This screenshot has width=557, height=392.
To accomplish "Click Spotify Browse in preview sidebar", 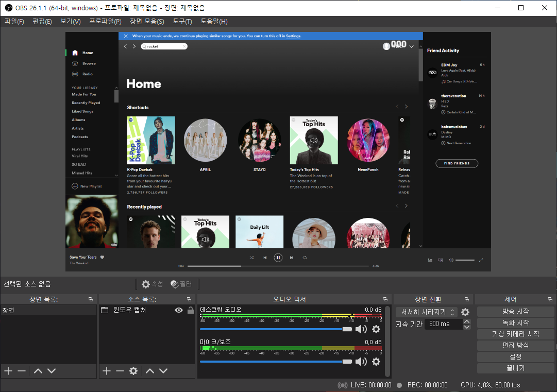I will coord(89,63).
